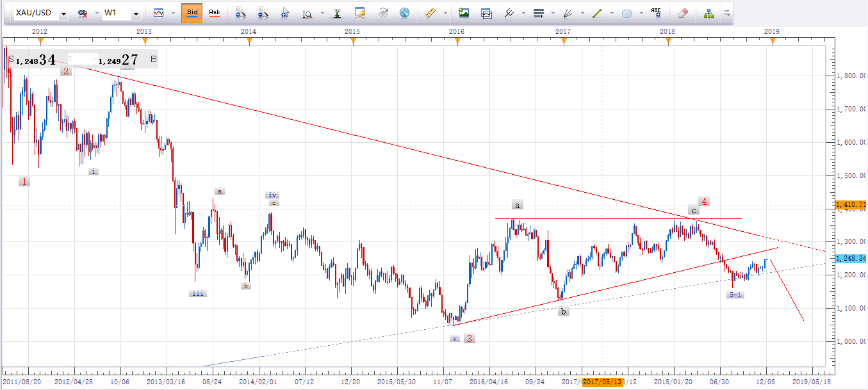
Task: Click the 1,000.00 price axis label
Action: point(852,341)
